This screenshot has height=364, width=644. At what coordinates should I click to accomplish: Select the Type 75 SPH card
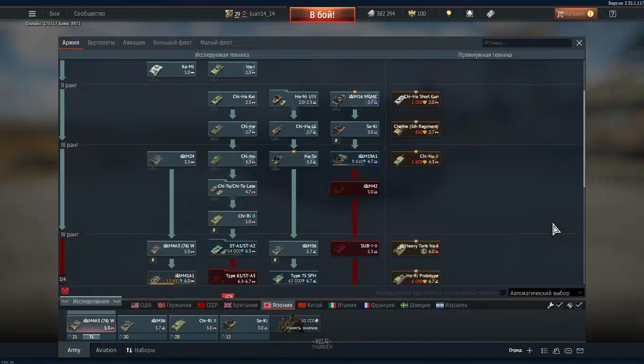coord(294,278)
